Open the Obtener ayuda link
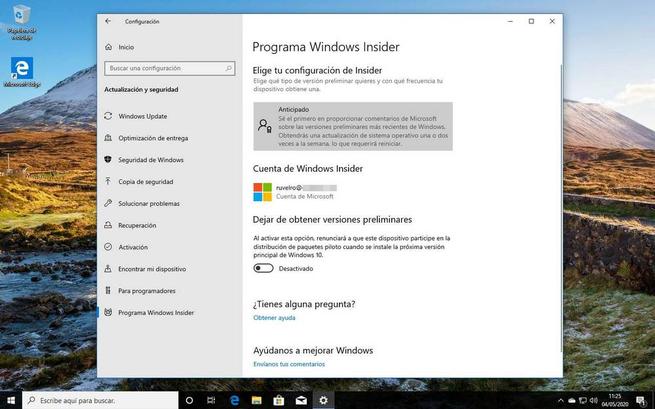 coord(274,318)
